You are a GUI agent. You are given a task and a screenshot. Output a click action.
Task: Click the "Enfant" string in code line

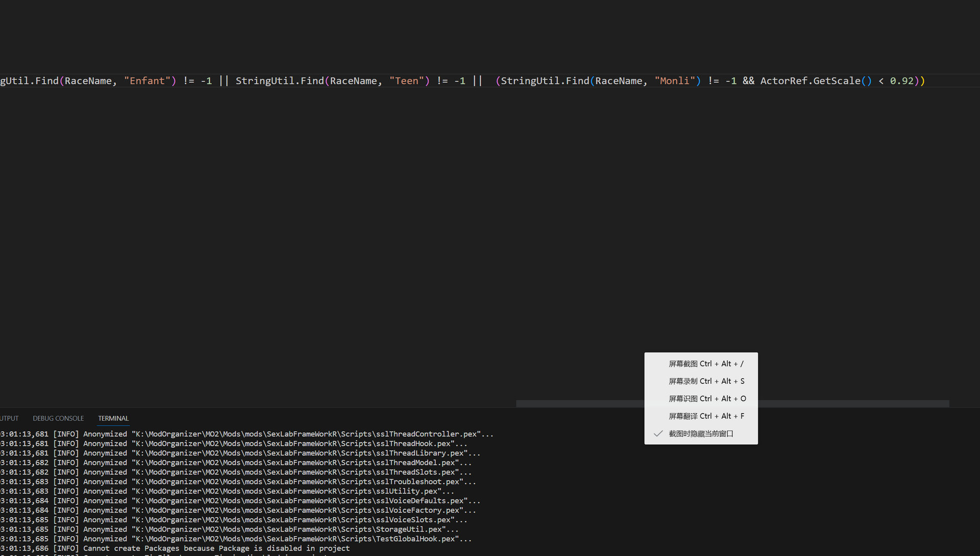(x=147, y=81)
